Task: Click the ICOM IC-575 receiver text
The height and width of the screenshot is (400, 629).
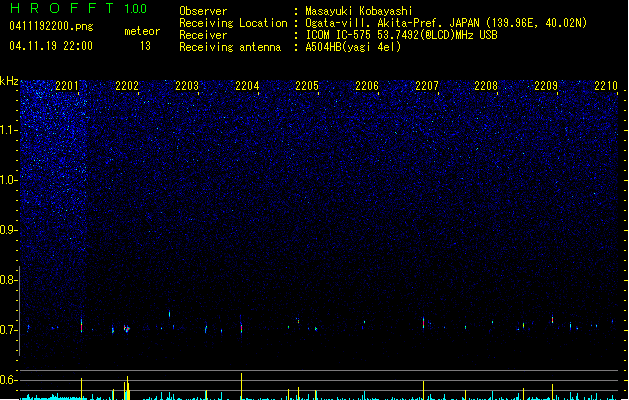Action: (402, 35)
